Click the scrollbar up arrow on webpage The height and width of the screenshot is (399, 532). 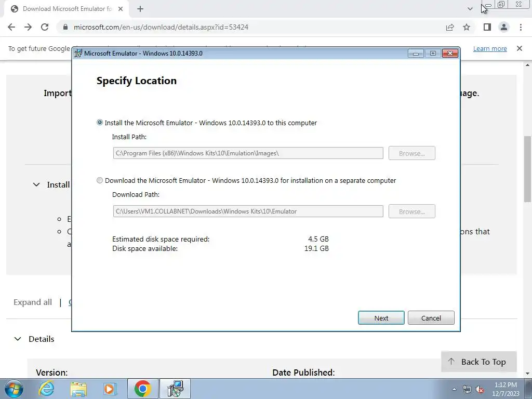point(528,65)
